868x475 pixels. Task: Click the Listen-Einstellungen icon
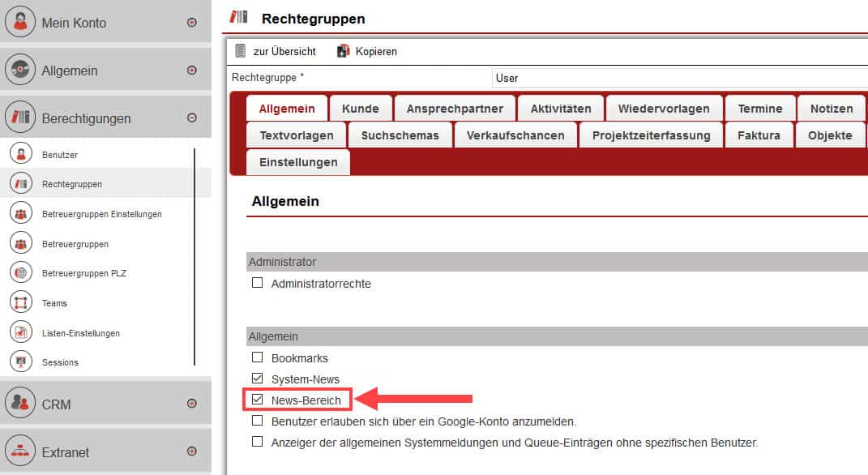(x=20, y=332)
